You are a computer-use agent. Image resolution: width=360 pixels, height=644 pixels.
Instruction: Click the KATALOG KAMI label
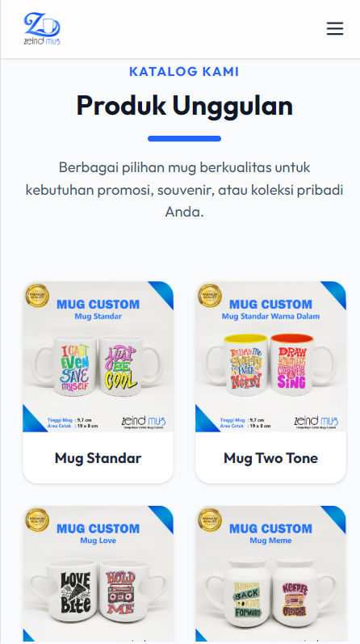tap(184, 71)
